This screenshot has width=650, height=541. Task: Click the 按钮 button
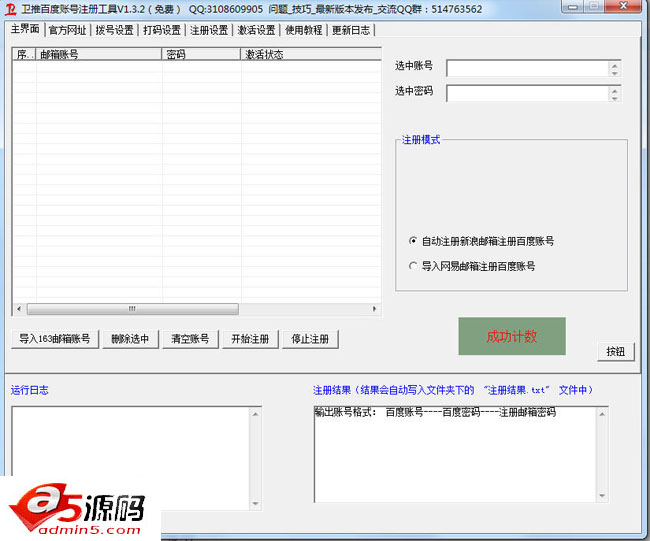tap(616, 352)
